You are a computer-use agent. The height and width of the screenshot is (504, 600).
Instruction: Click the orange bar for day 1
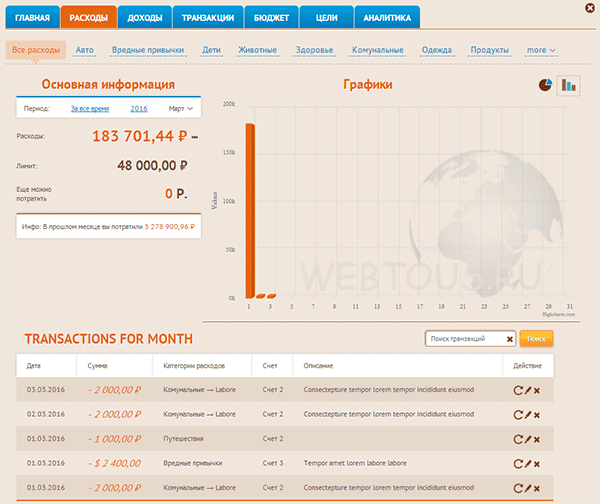(250, 210)
